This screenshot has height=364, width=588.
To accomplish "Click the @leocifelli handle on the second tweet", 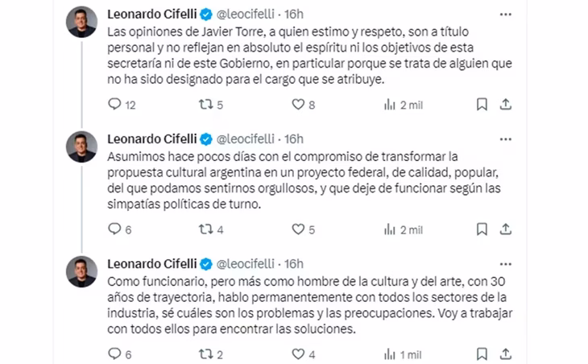I will [248, 138].
